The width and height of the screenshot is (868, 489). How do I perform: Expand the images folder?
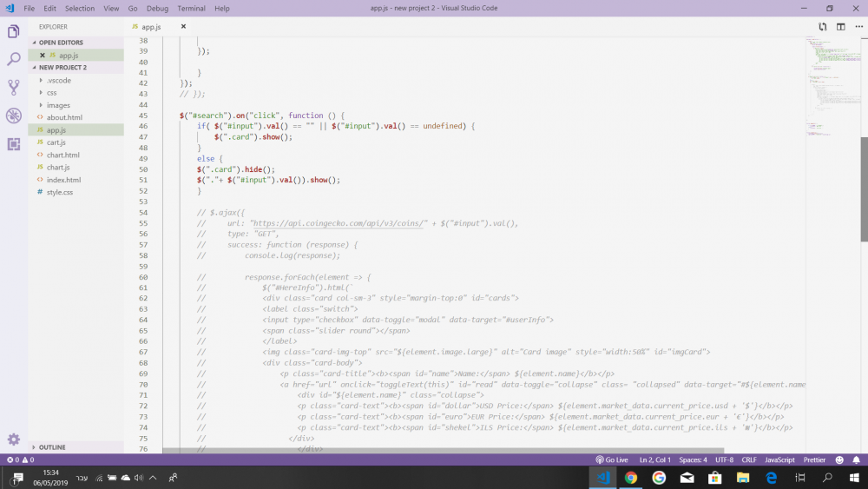(76, 105)
